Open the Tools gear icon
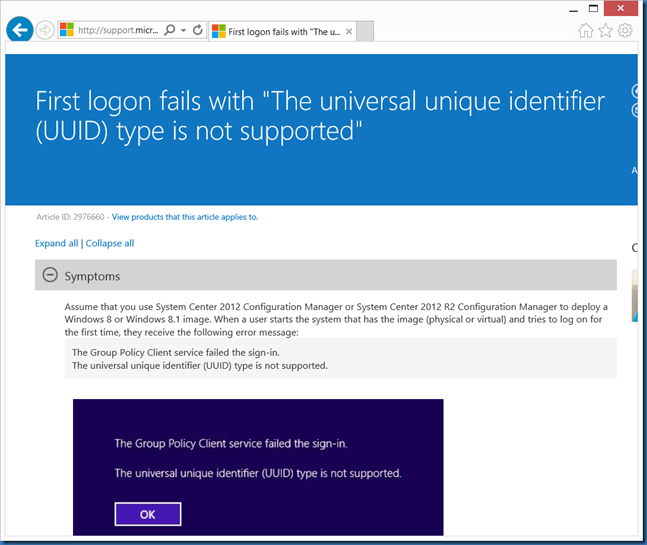This screenshot has width=647, height=545. (625, 30)
